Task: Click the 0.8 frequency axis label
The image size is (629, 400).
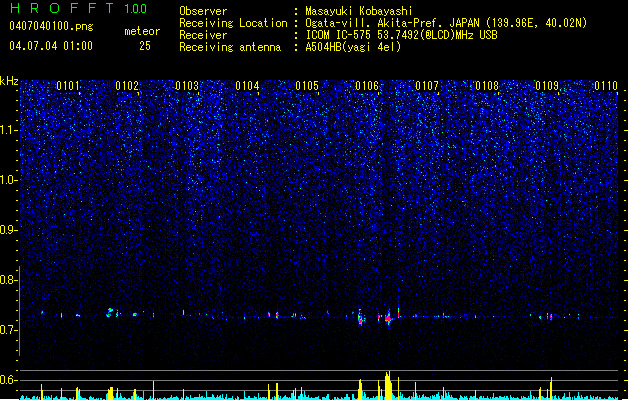Action: point(8,280)
